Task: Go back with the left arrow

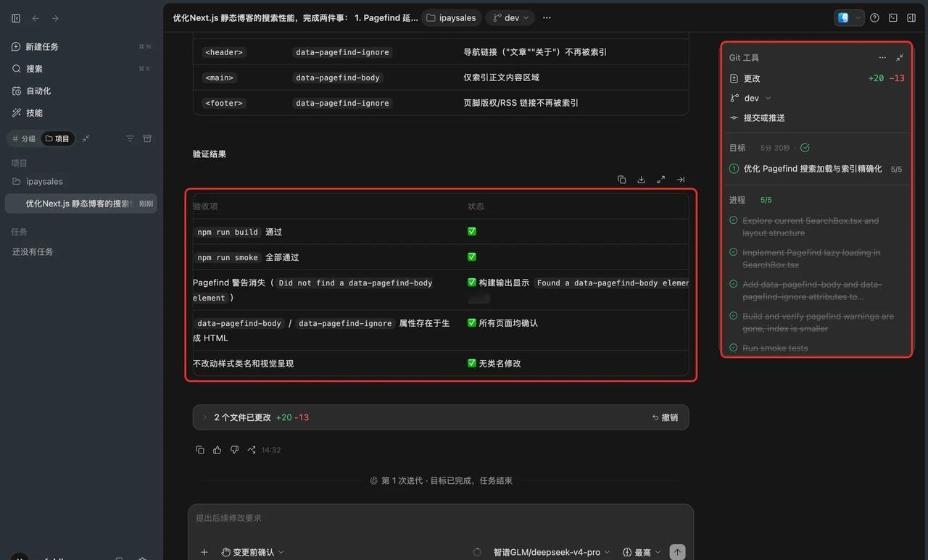Action: tap(36, 18)
